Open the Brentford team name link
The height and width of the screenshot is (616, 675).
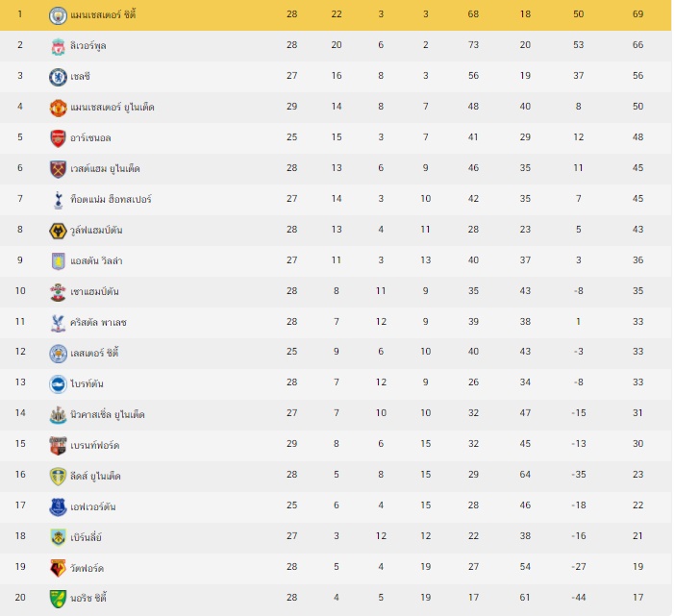tap(95, 445)
